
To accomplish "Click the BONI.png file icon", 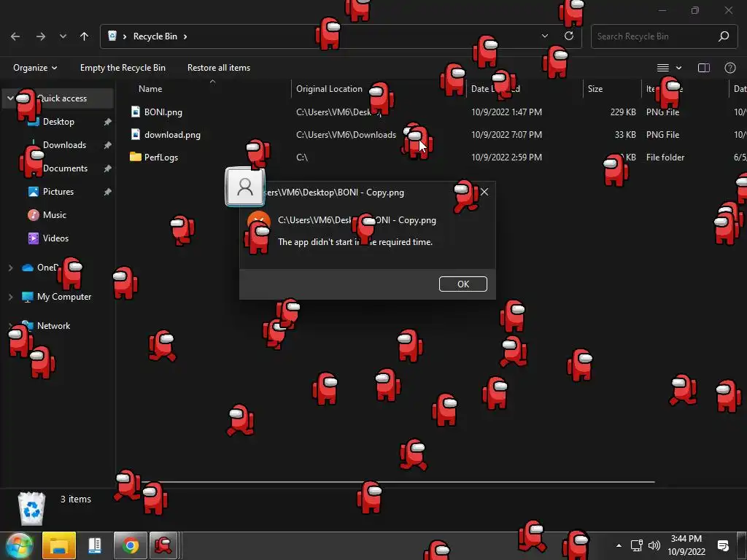I will (135, 112).
